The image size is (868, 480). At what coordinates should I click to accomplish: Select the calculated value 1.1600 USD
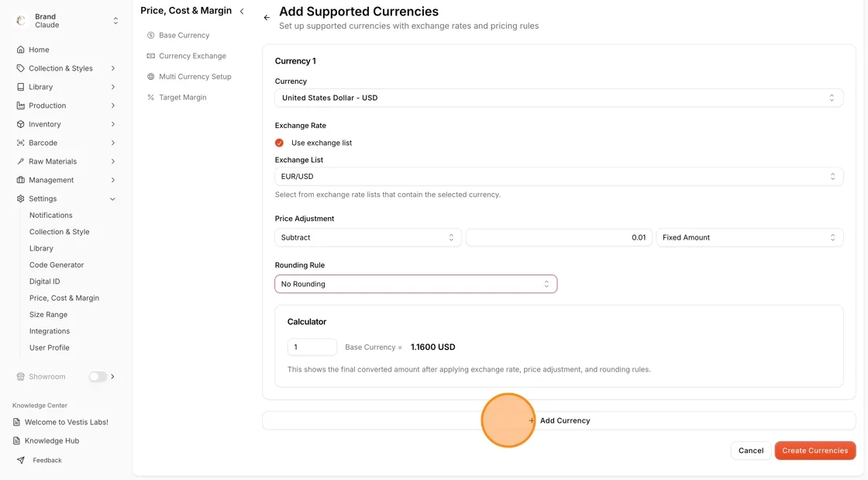coord(433,347)
